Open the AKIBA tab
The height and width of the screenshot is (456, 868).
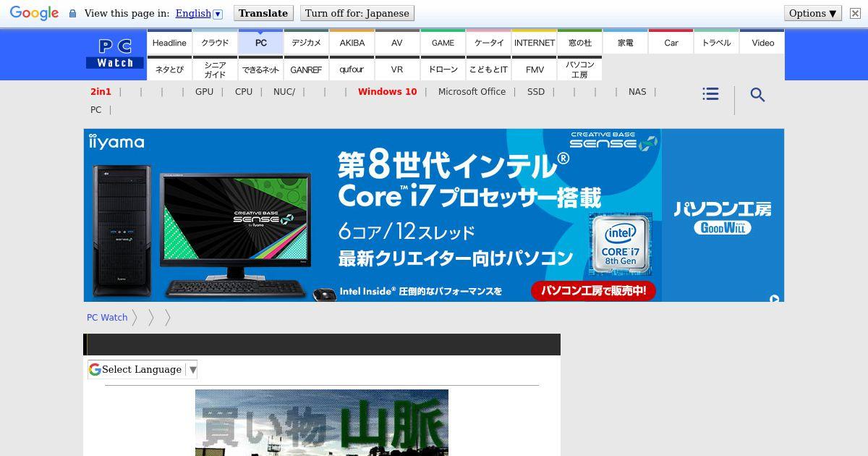point(352,43)
